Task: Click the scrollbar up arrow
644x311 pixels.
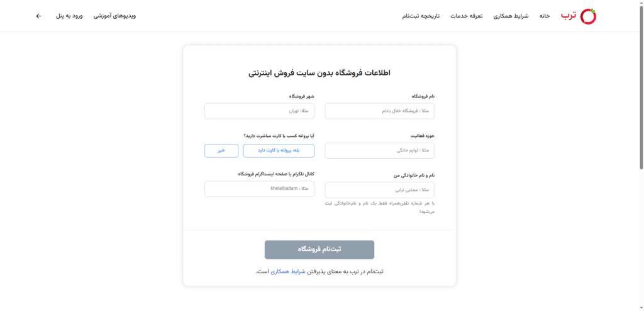Action: tap(640, 4)
